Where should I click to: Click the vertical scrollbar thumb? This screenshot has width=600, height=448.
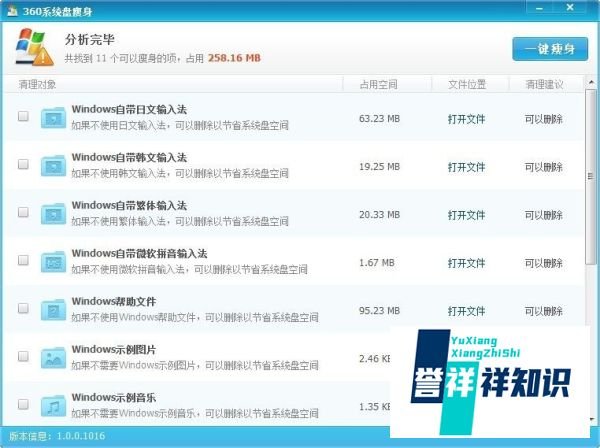click(591, 176)
